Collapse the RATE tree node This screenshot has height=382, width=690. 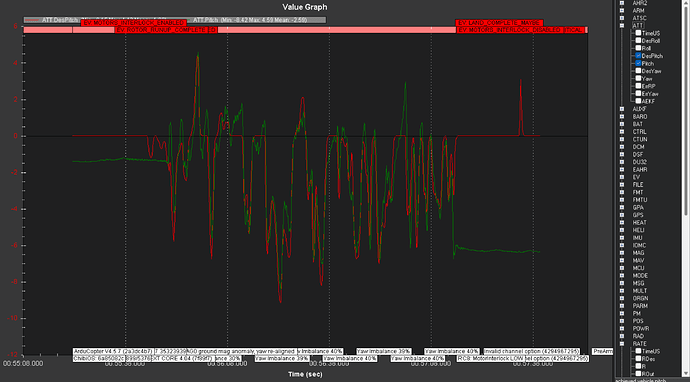point(622,343)
